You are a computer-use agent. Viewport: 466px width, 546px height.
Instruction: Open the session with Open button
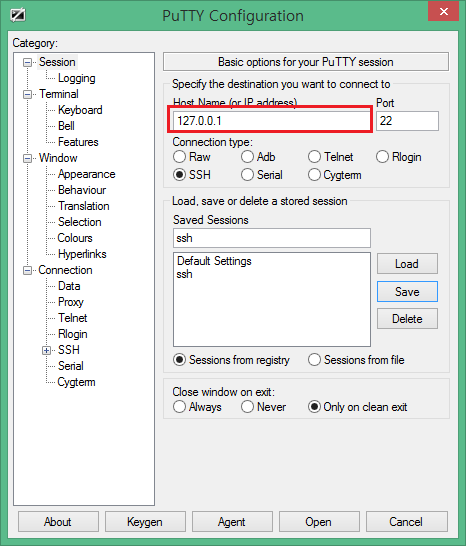coord(319,522)
